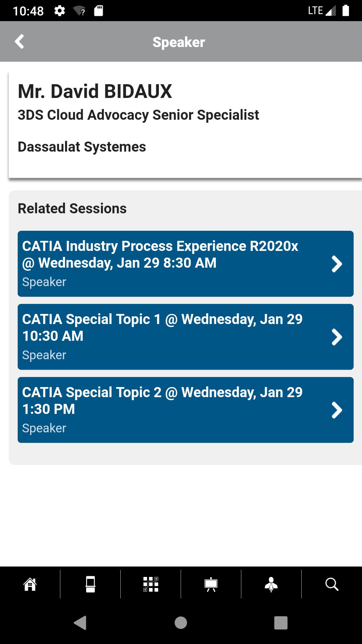Tap the Android back navigation button
The width and height of the screenshot is (362, 644).
80,623
